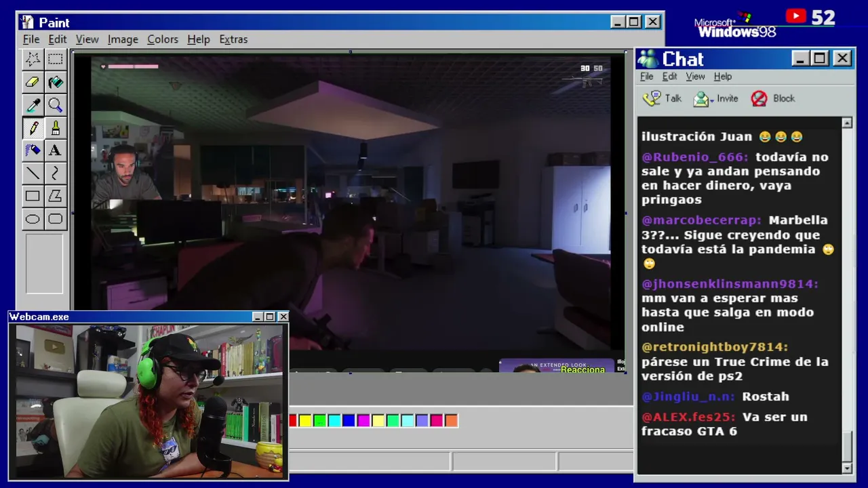Click the Paint title bar icon
This screenshot has width=868, height=488.
tap(27, 22)
